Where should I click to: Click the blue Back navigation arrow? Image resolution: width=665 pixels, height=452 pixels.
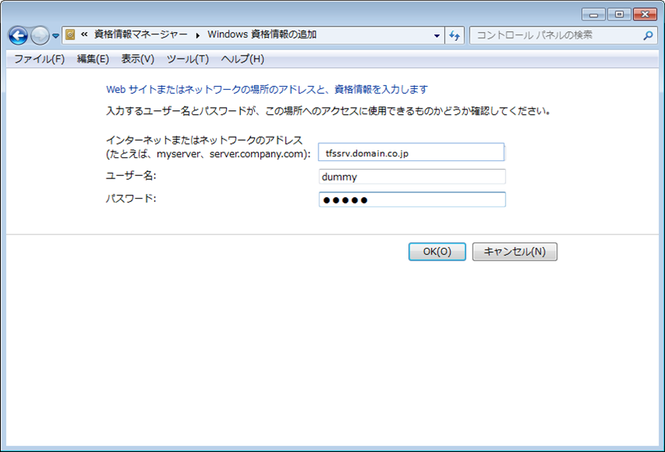[x=18, y=36]
